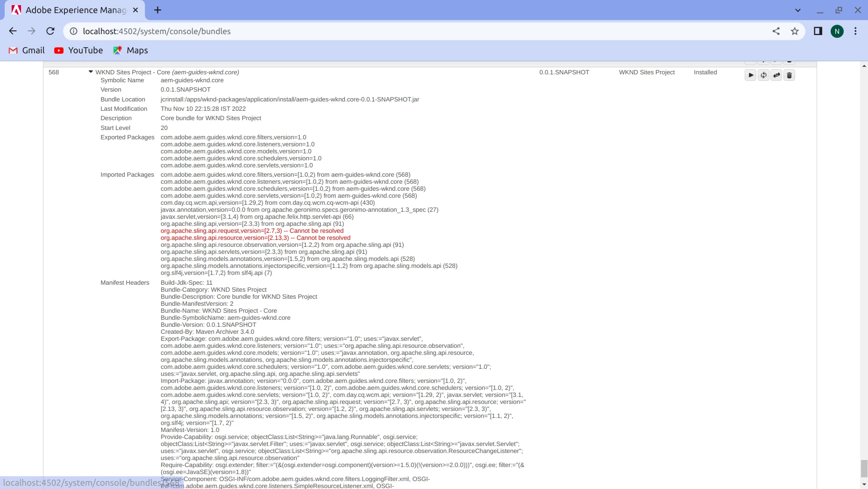
Task: Open the tab search dropdown
Action: pos(797,10)
